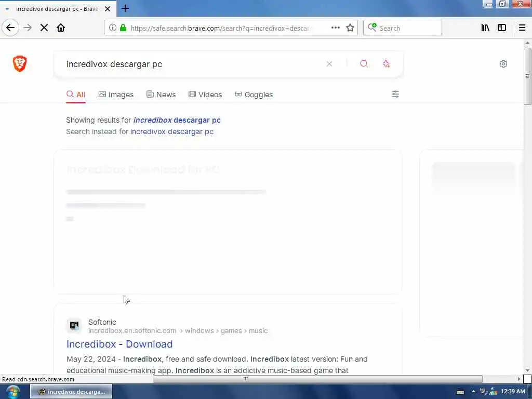
Task: Submit search with magnifier icon
Action: coord(364,64)
